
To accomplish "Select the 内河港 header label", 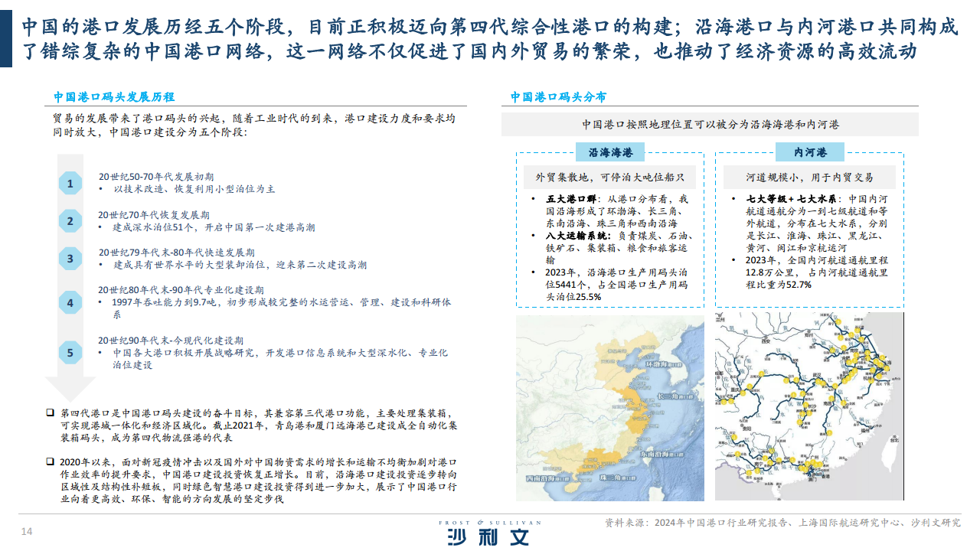I will click(x=811, y=152).
